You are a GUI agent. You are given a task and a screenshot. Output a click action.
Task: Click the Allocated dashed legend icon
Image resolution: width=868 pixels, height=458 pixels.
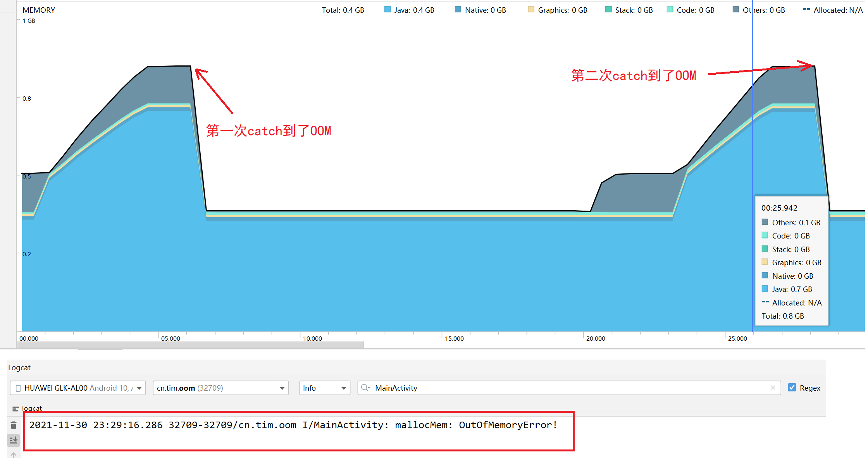coord(806,9)
